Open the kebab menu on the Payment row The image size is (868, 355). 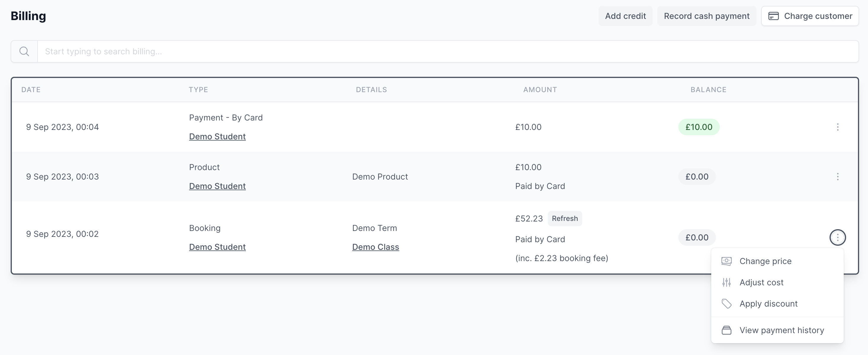click(x=838, y=127)
